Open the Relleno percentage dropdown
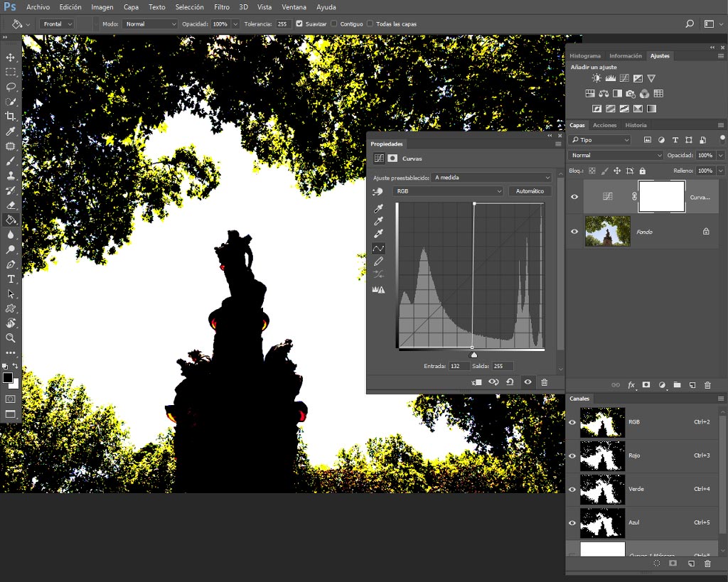728x582 pixels. coord(721,171)
